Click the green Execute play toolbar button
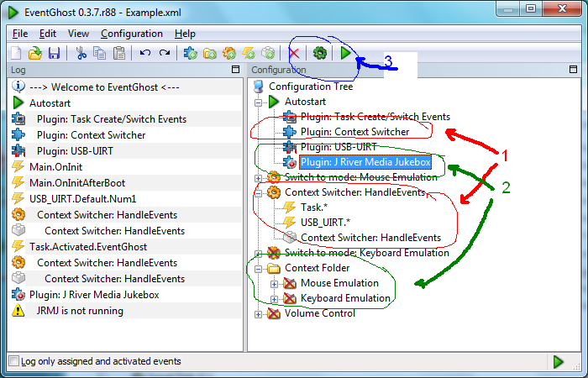Viewport: 588px width, 378px height. (345, 53)
